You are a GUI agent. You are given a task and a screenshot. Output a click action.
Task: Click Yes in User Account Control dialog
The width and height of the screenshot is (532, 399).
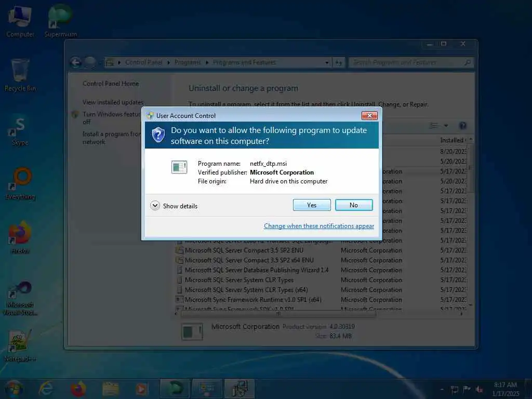pos(312,205)
